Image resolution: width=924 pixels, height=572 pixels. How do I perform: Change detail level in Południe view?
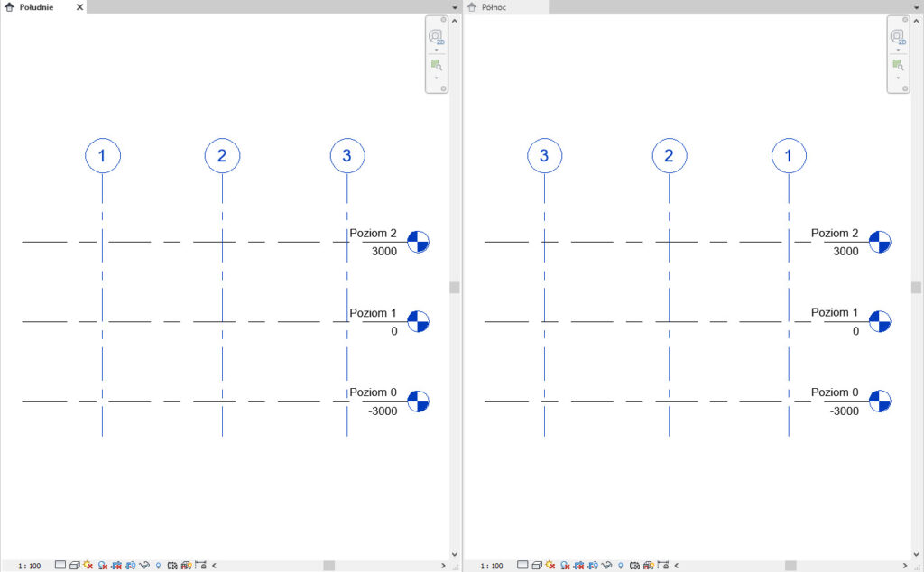point(60,566)
